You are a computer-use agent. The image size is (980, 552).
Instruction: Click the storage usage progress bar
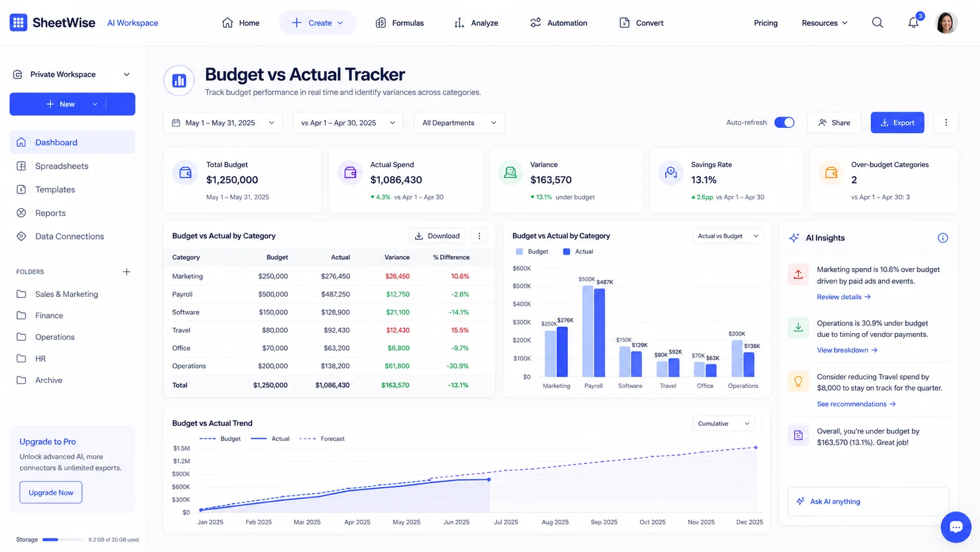click(62, 540)
